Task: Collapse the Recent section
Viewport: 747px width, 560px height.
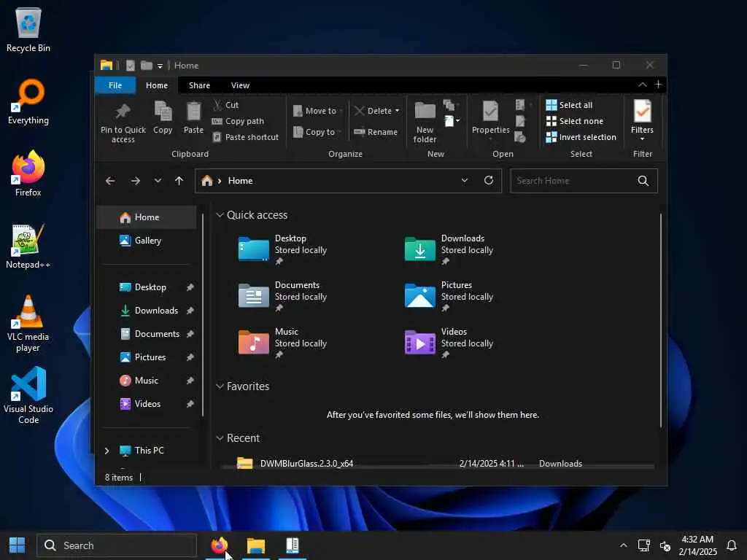Action: coord(220,438)
